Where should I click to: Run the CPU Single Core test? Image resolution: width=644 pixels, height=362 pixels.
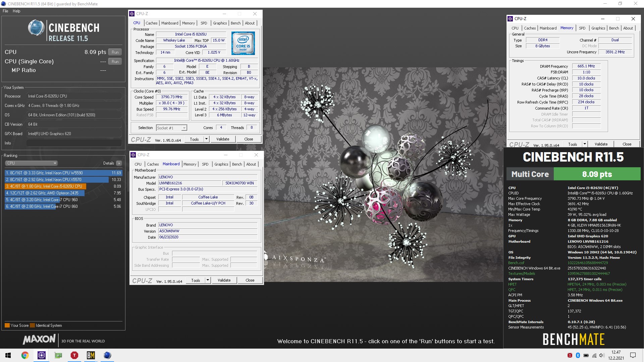(115, 62)
